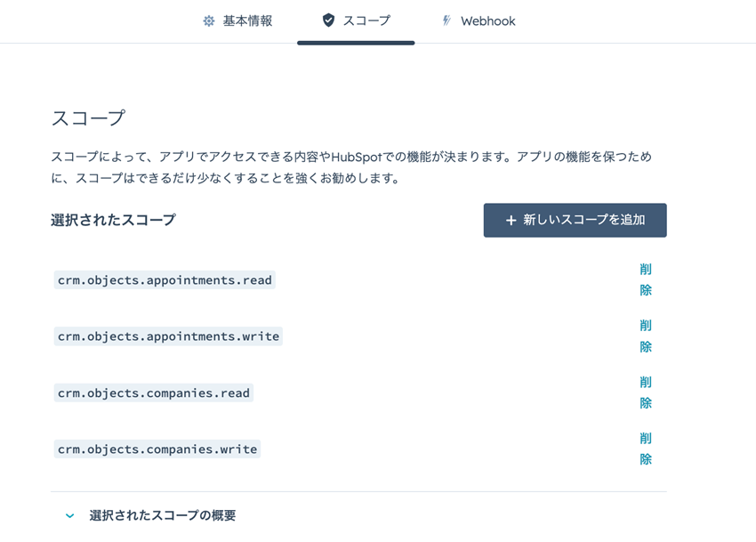Expand the 選択されたスコープの概要 chevron
Screen dimensions: 756x542
point(70,516)
